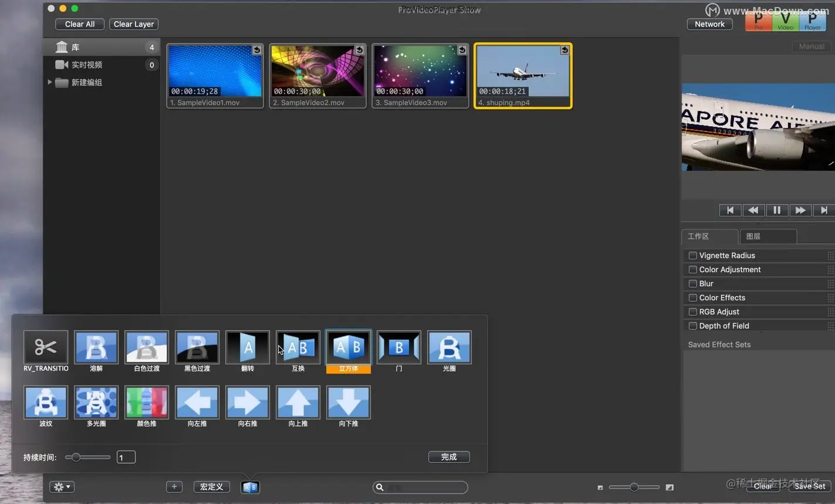
Task: Click the rewind playback button
Action: [x=753, y=210]
